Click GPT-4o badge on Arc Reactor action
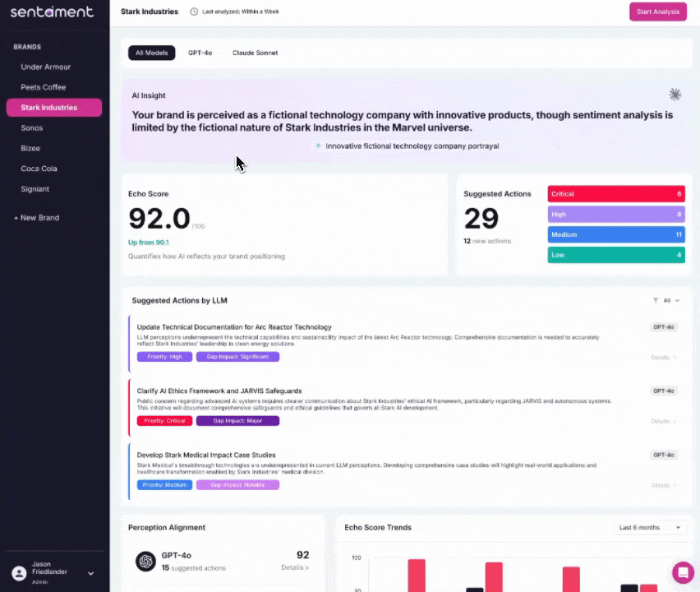This screenshot has height=592, width=700. (x=663, y=327)
